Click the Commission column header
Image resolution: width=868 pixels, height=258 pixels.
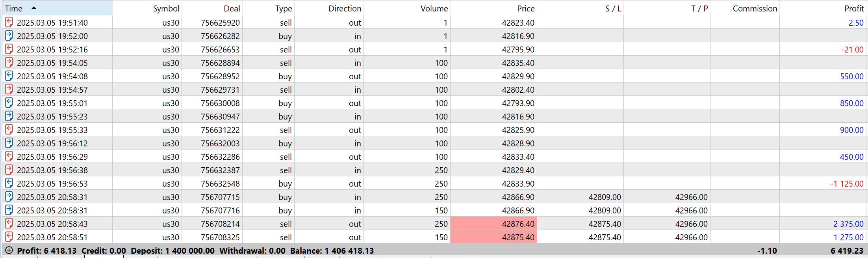click(755, 9)
